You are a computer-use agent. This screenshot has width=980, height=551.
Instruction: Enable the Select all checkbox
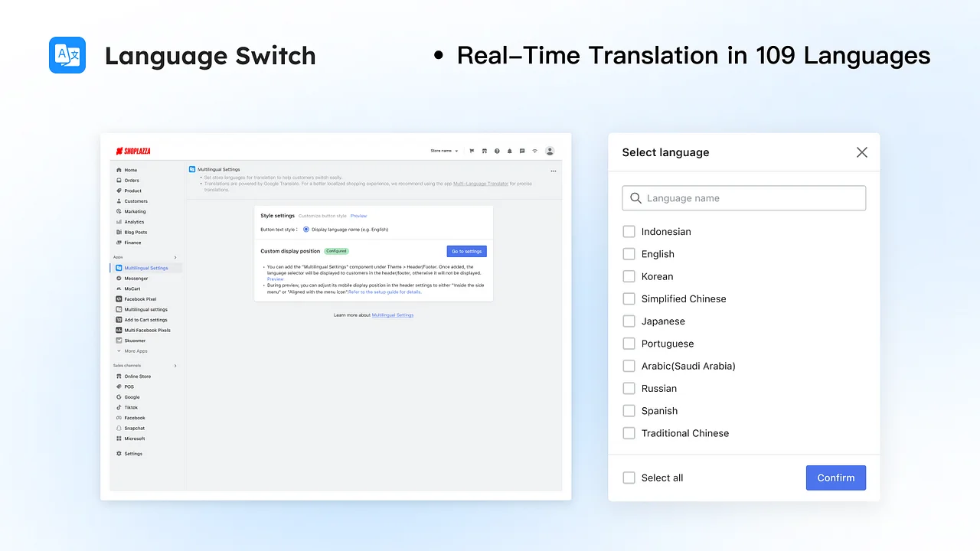tap(629, 478)
